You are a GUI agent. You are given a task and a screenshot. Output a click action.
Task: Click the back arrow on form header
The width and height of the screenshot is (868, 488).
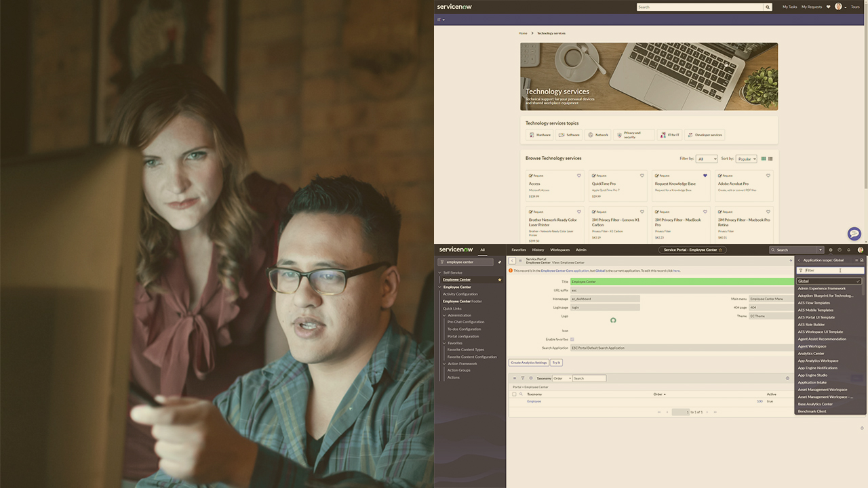512,260
